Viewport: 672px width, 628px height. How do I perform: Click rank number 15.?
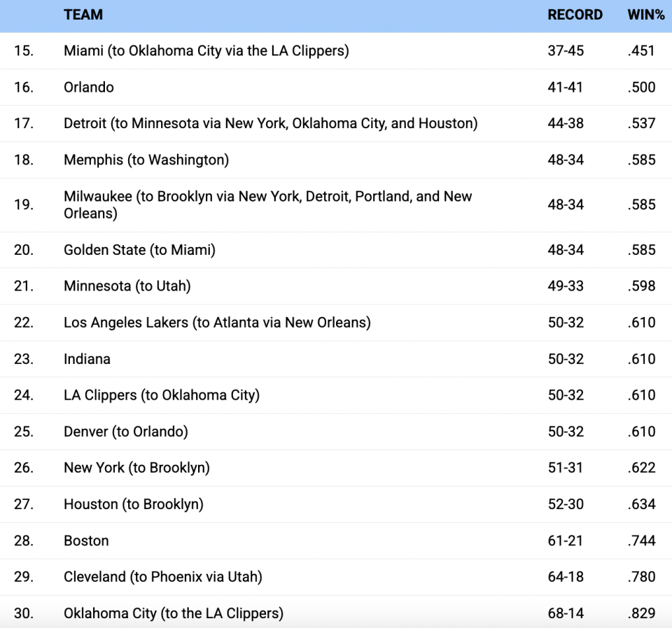point(24,50)
